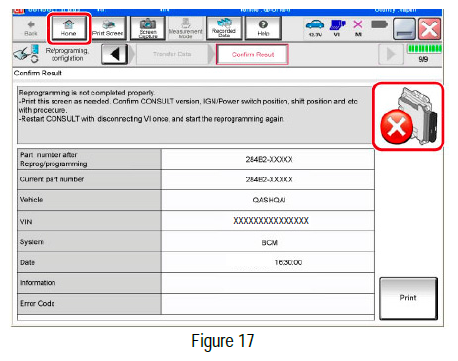Click the Date value cell

[x=268, y=262]
